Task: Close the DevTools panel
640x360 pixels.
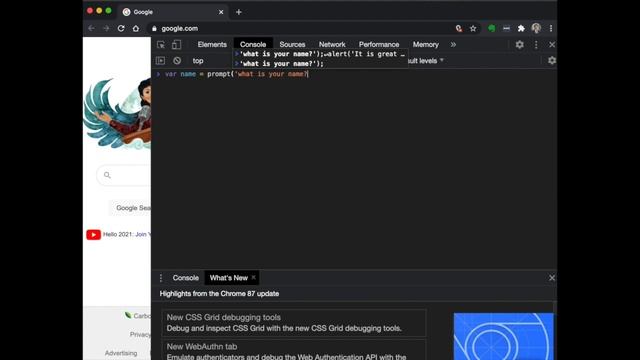Action: coord(552,44)
